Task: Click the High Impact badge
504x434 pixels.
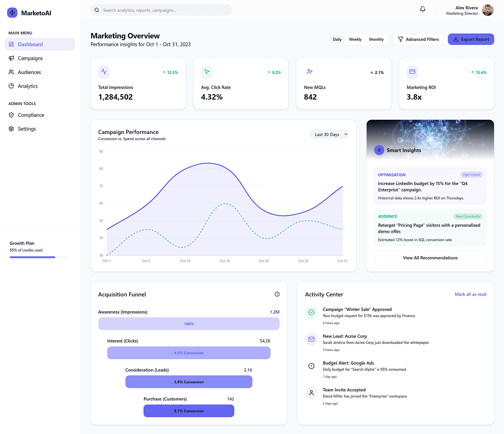Action: pos(471,175)
